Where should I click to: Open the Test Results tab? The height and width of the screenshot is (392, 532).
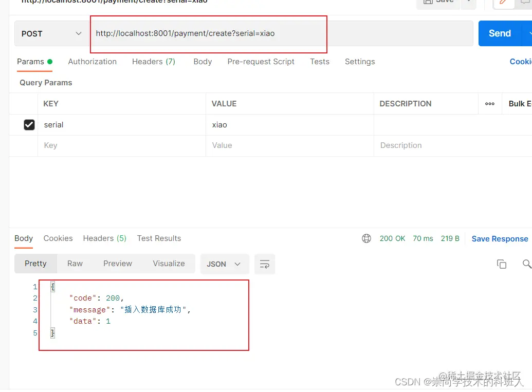pos(159,238)
